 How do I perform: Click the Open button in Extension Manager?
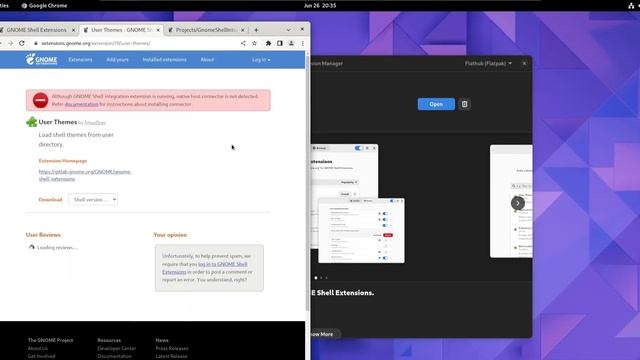[436, 104]
